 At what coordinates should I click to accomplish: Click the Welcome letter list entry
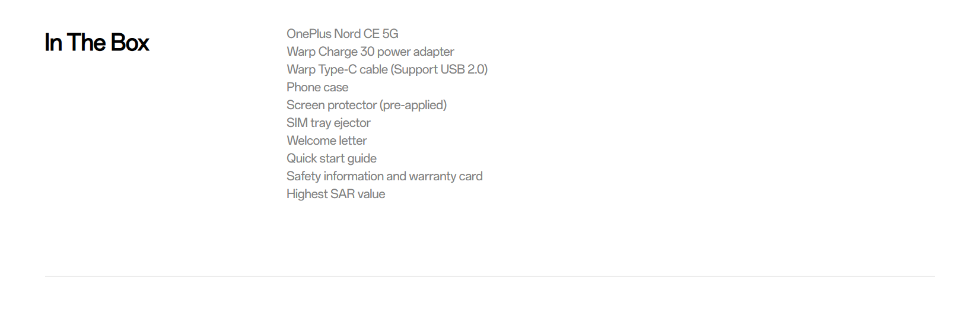[327, 141]
